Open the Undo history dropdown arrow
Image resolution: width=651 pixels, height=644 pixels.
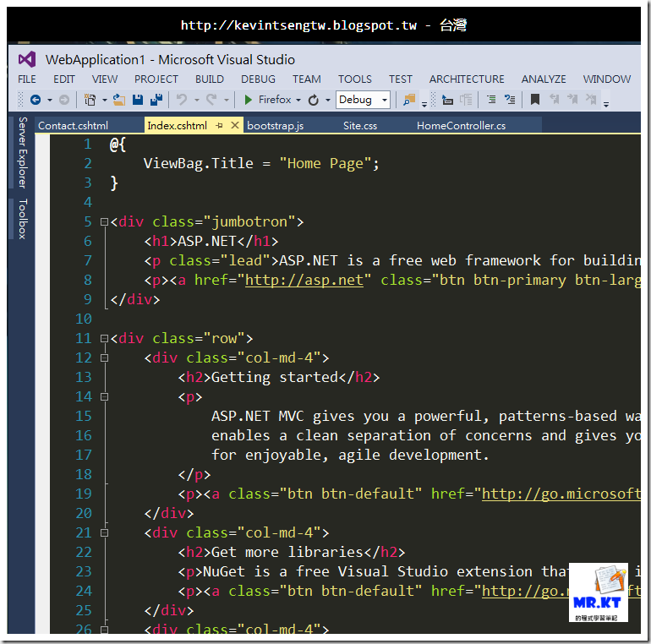[197, 100]
